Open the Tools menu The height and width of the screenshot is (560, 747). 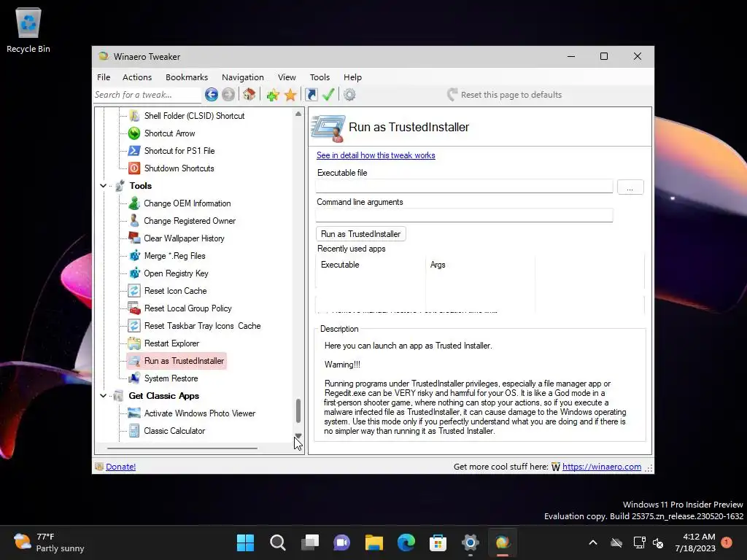click(x=320, y=77)
